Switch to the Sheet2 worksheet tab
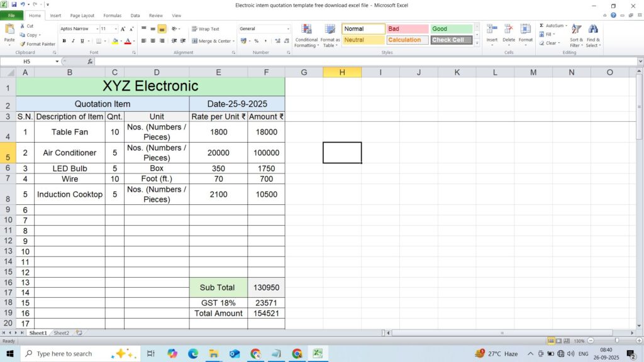Viewport: 644px width, 362px height. tap(61, 332)
